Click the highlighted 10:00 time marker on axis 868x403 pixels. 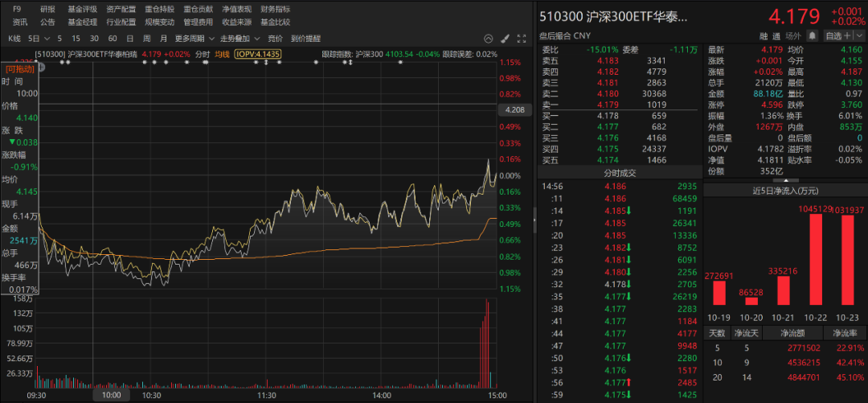click(x=111, y=395)
